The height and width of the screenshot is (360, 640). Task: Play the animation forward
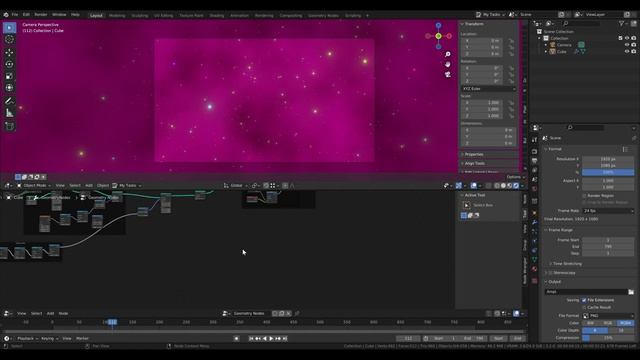(x=271, y=338)
